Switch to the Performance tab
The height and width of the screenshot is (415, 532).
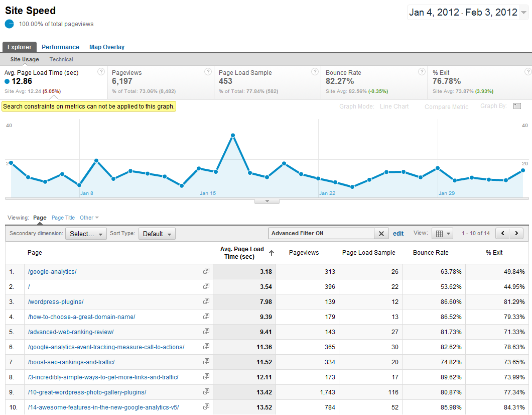60,47
